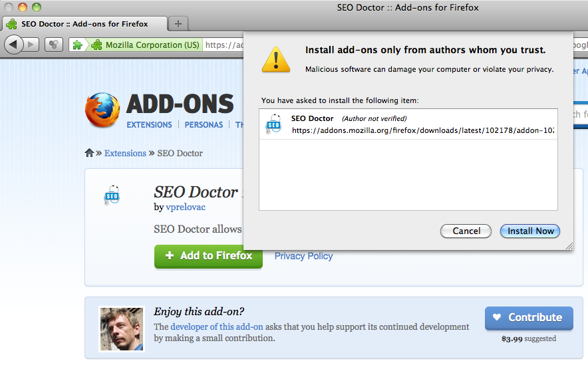Go forward with the Forward arrow button
Screen dimensions: 588x373
pos(31,45)
